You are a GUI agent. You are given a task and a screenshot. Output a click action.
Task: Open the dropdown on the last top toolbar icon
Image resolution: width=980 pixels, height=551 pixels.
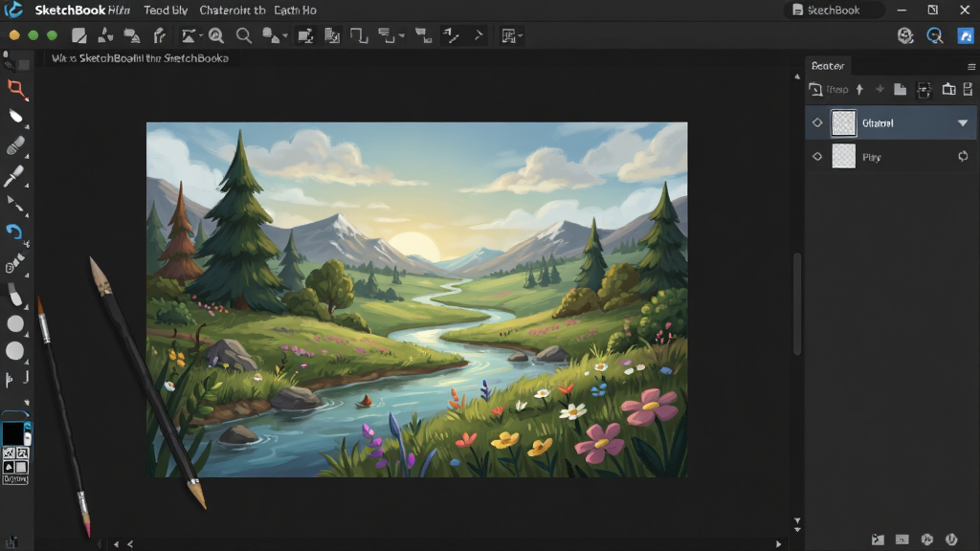[520, 35]
